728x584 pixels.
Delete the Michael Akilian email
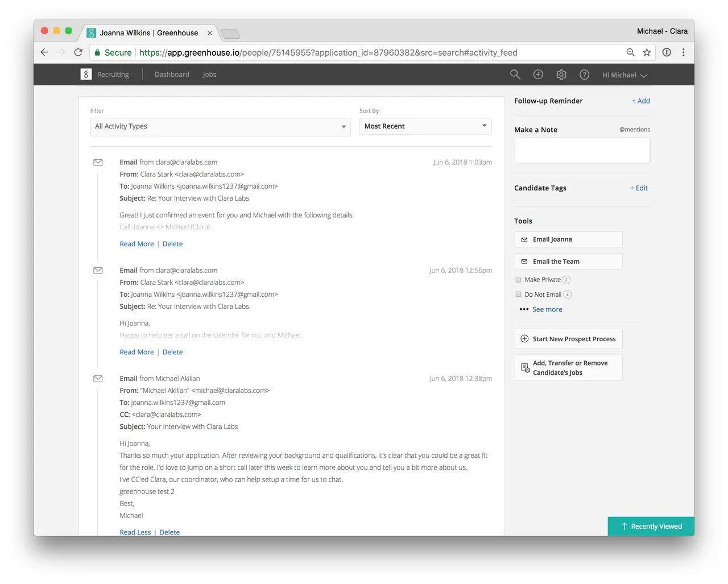[169, 532]
